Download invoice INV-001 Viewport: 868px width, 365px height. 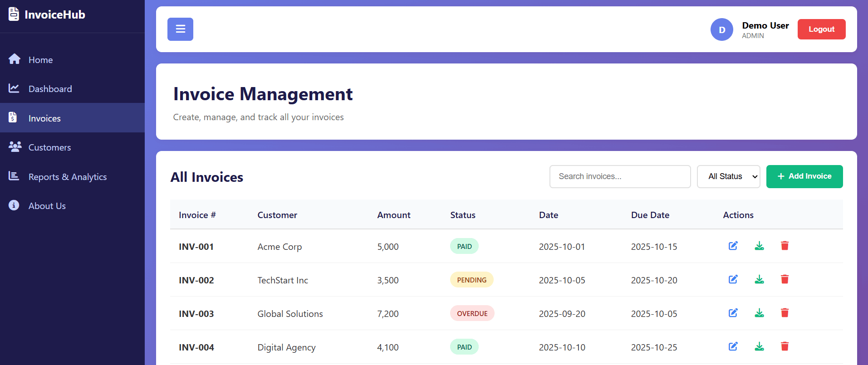pyautogui.click(x=759, y=246)
